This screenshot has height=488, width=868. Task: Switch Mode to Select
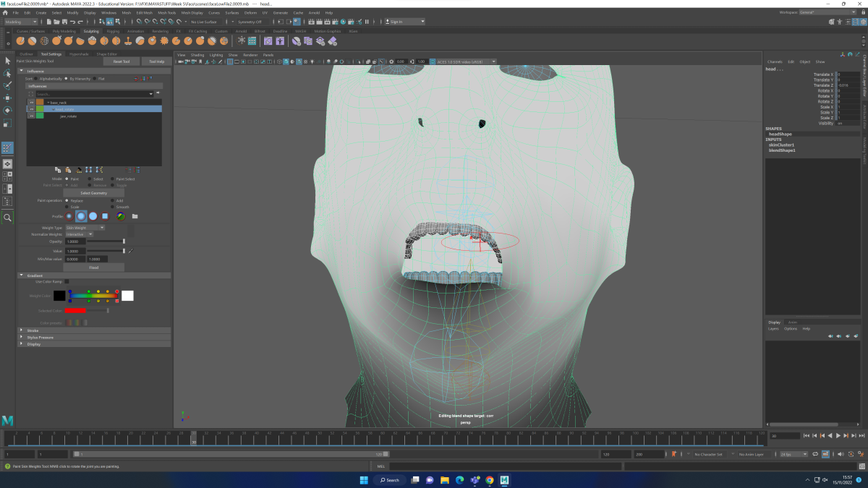pos(90,179)
